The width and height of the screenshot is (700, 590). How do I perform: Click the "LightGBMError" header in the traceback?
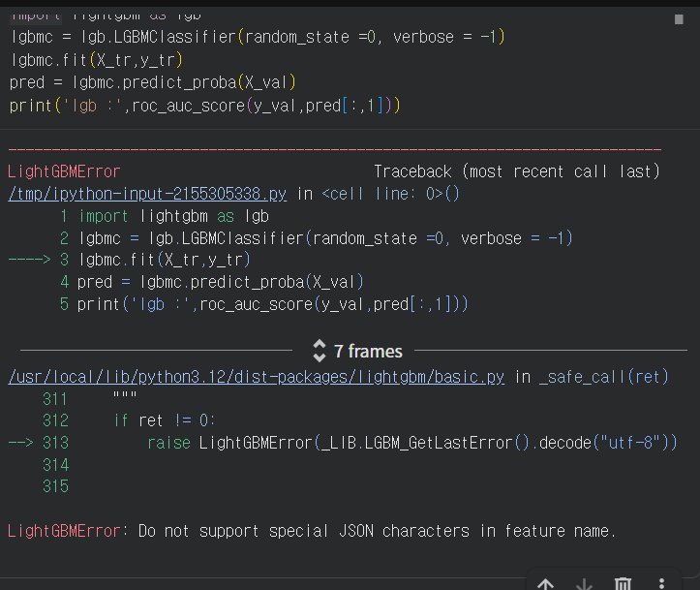pyautogui.click(x=64, y=171)
